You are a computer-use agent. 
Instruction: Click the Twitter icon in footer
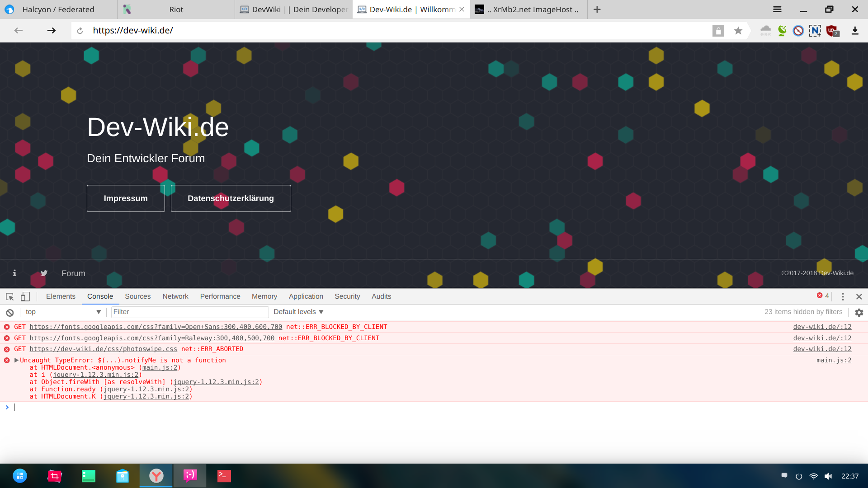click(x=44, y=273)
